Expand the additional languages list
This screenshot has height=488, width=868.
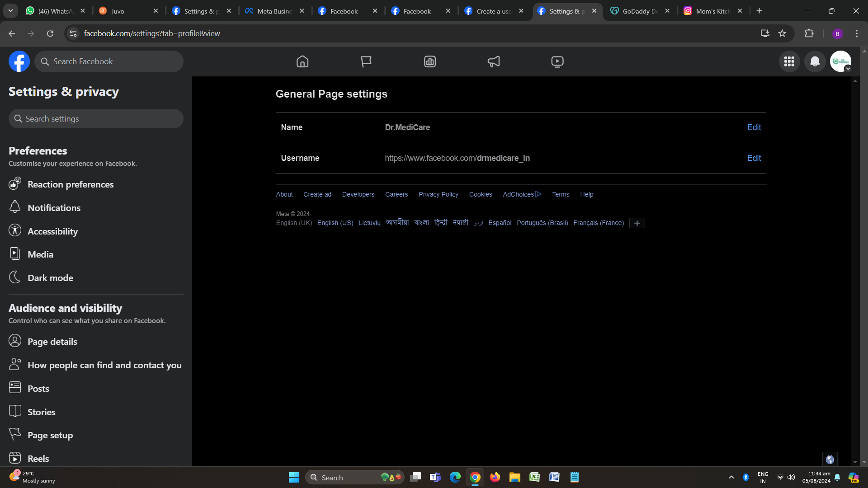pyautogui.click(x=637, y=223)
